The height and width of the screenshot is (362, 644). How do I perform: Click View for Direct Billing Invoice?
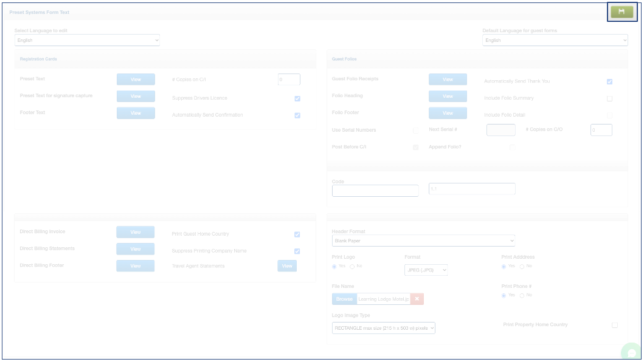tap(136, 232)
